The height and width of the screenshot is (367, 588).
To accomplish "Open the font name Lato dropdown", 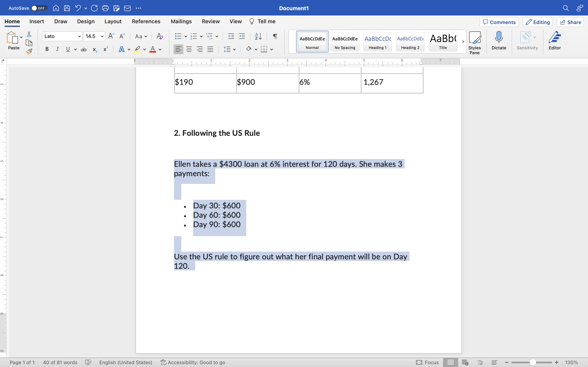I will coord(79,36).
